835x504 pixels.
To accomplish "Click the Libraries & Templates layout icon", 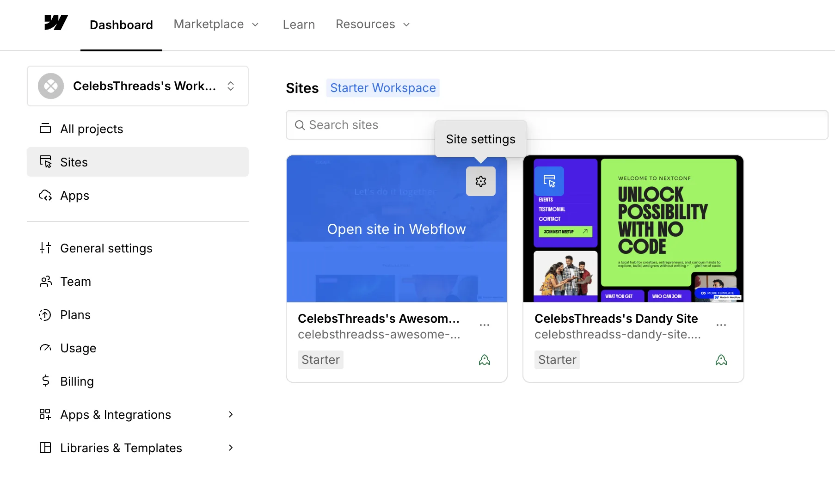I will [45, 448].
